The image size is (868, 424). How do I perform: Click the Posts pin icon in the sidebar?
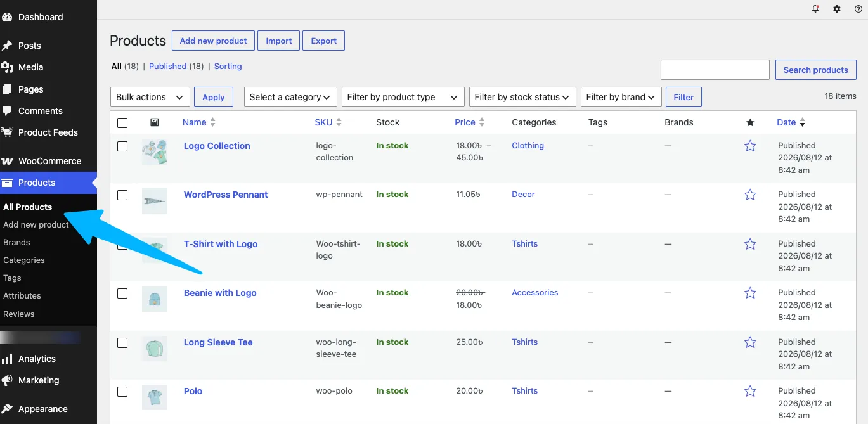click(7, 46)
